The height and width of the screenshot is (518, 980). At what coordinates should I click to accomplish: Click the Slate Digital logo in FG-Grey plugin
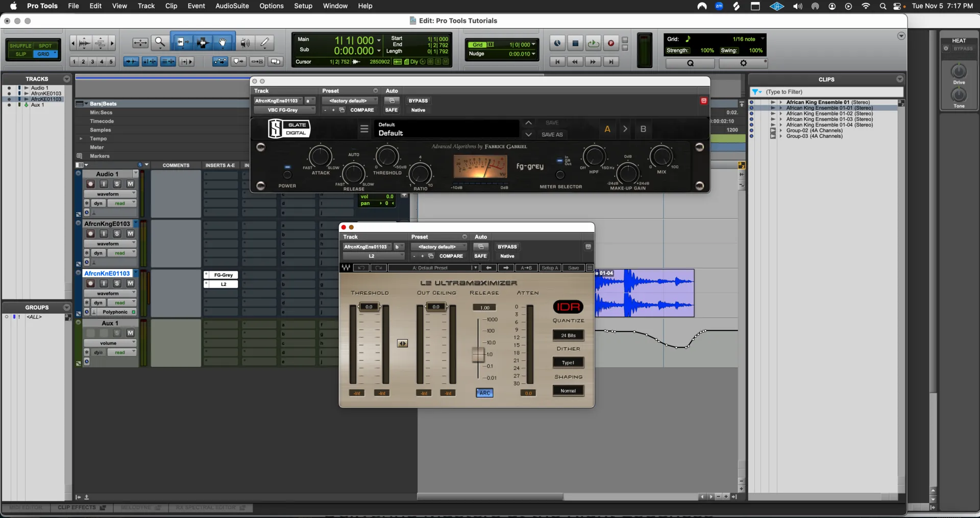tap(289, 129)
